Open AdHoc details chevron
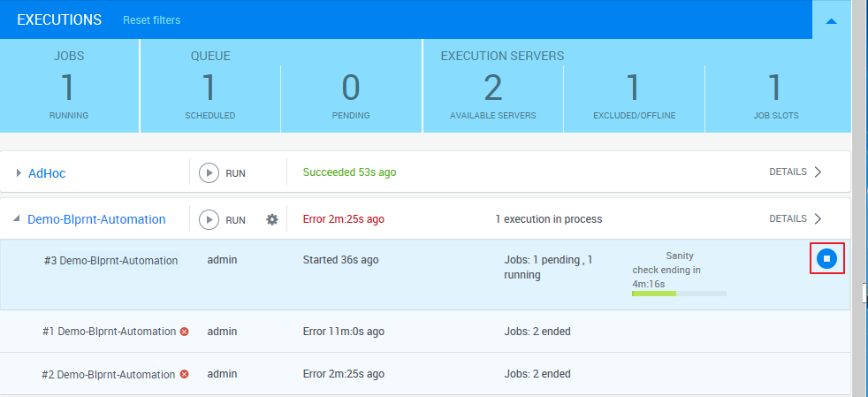This screenshot has width=868, height=397. coord(818,172)
